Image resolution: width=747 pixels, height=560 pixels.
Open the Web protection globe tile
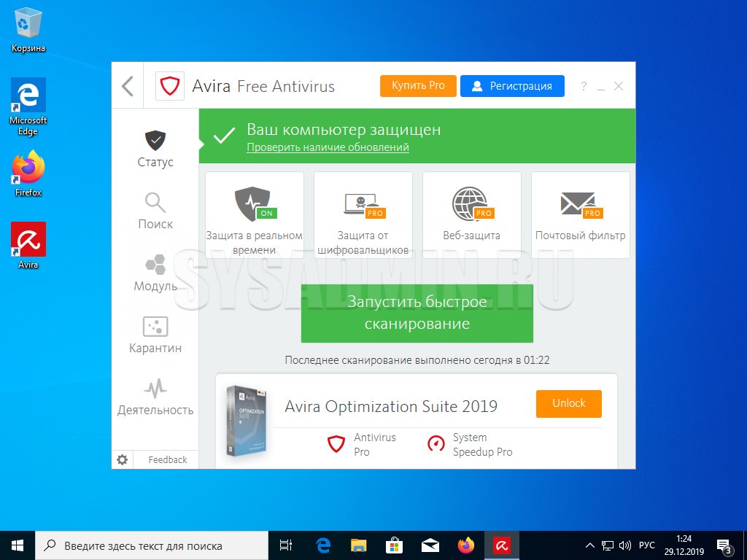(471, 215)
